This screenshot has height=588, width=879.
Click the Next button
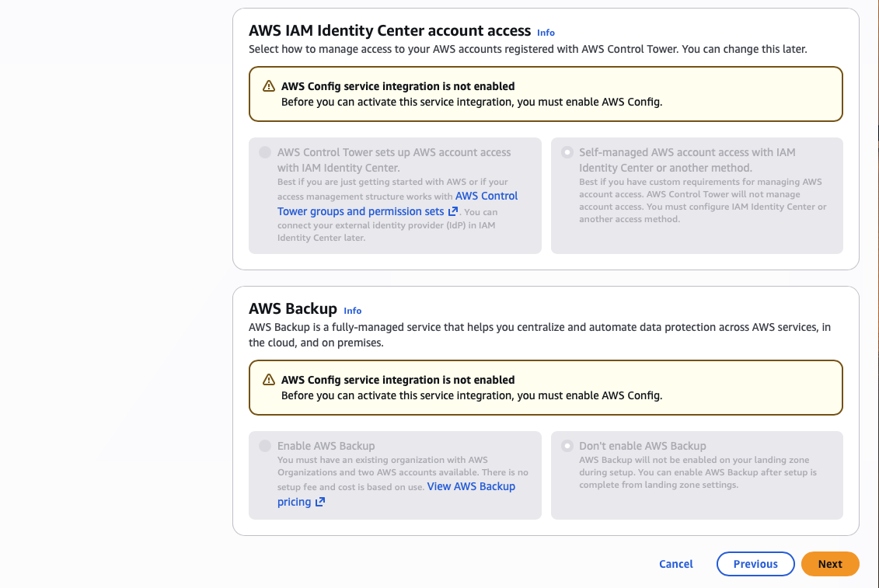tap(830, 564)
